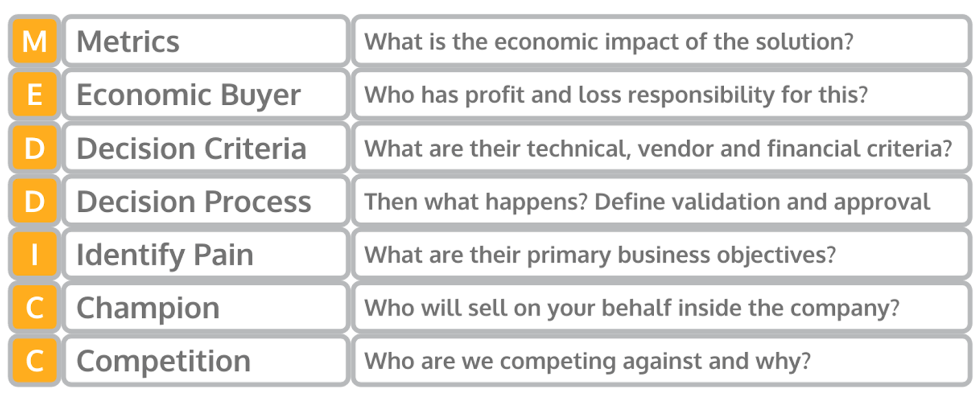Click the orange M letter tile

34,41
